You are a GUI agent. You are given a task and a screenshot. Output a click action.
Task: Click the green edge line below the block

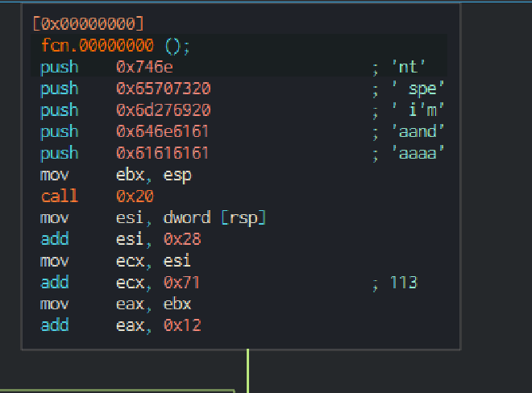coord(248,370)
